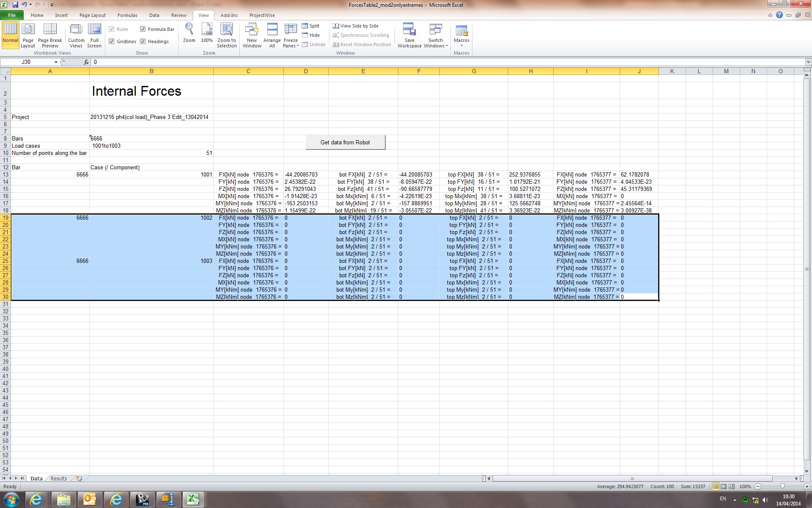Click the volume icon in system tray
This screenshot has height=508, width=812.
pos(765,500)
